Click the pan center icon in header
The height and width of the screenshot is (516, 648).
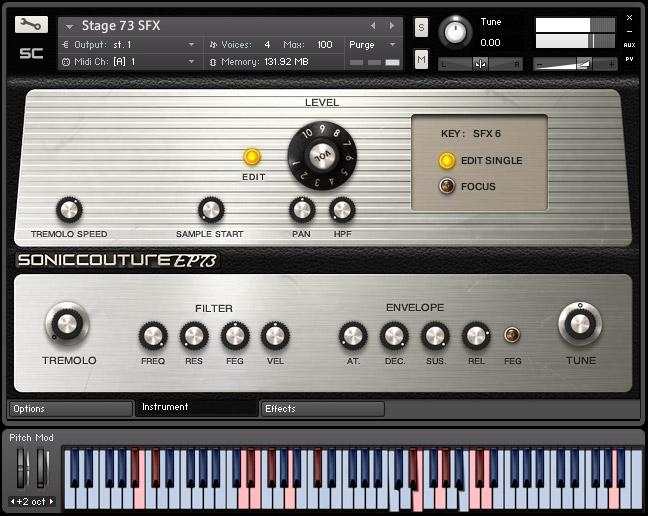pos(480,64)
